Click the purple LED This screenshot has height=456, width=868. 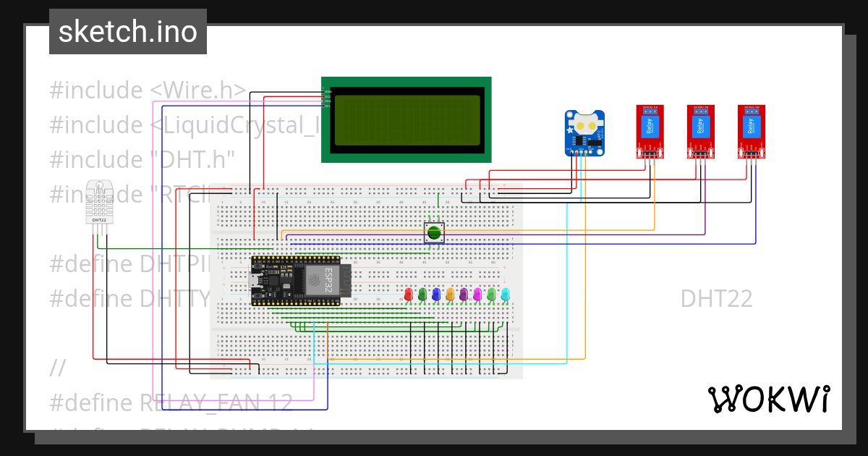pyautogui.click(x=464, y=295)
